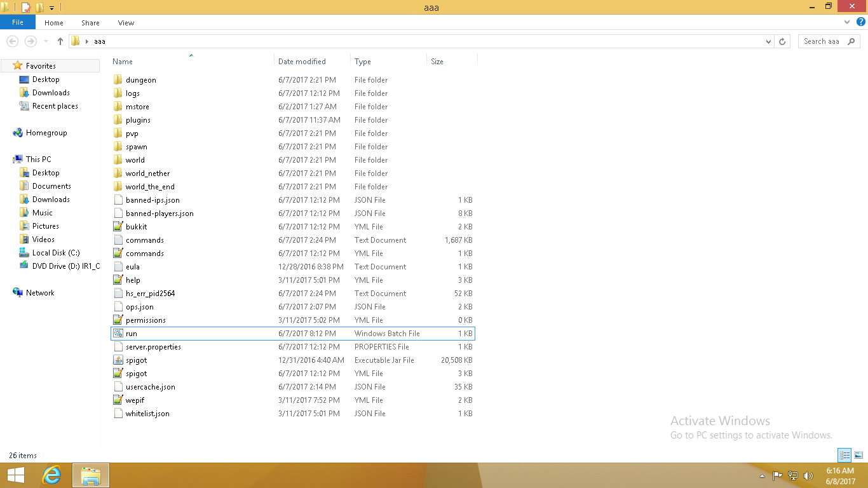This screenshot has height=488, width=868.
Task: Click the spigot Executable Jar File icon
Action: pyautogui.click(x=118, y=360)
